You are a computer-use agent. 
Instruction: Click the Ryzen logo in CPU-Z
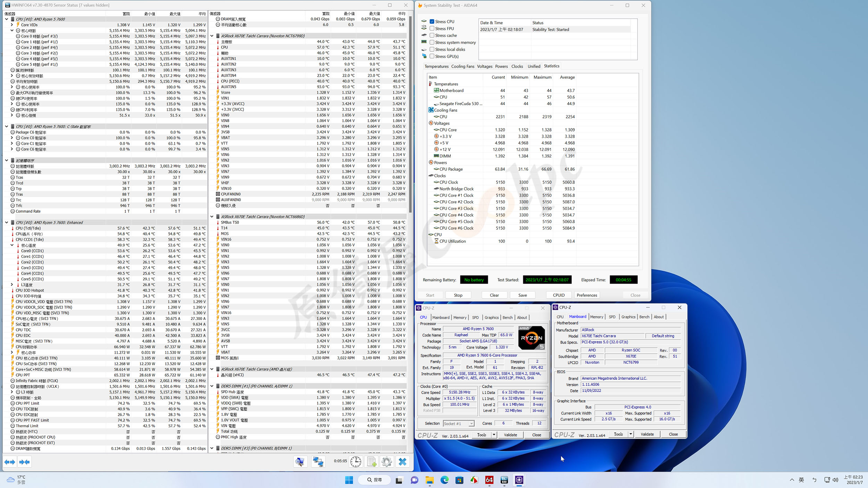point(532,338)
